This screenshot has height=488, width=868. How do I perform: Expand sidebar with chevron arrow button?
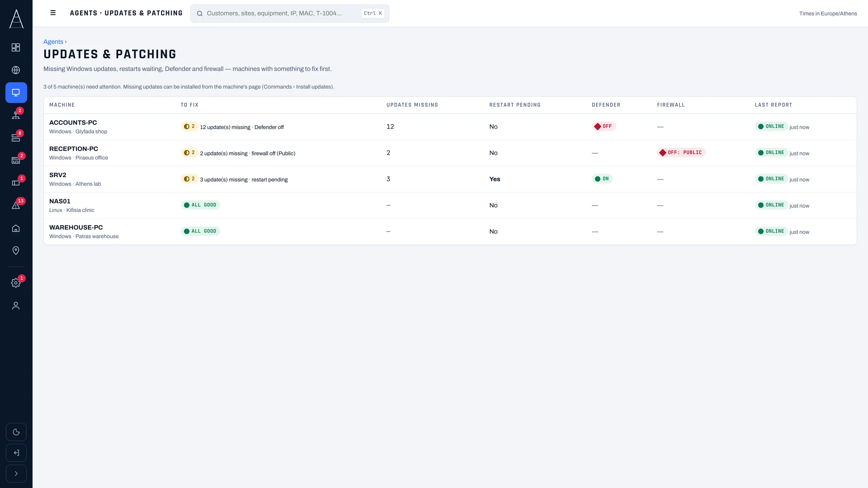click(x=16, y=474)
